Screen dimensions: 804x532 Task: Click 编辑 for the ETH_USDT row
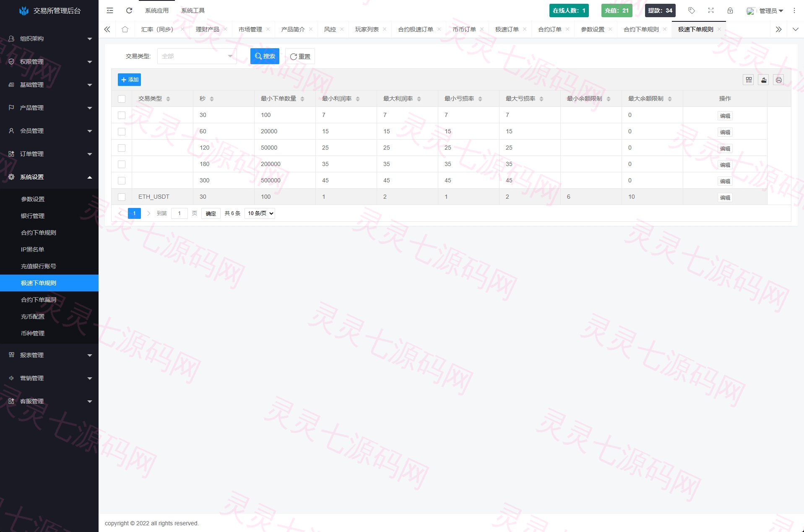pyautogui.click(x=725, y=197)
